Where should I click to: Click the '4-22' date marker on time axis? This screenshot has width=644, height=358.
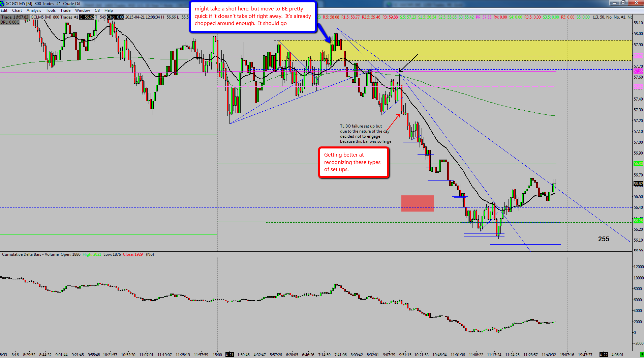(x=604, y=355)
